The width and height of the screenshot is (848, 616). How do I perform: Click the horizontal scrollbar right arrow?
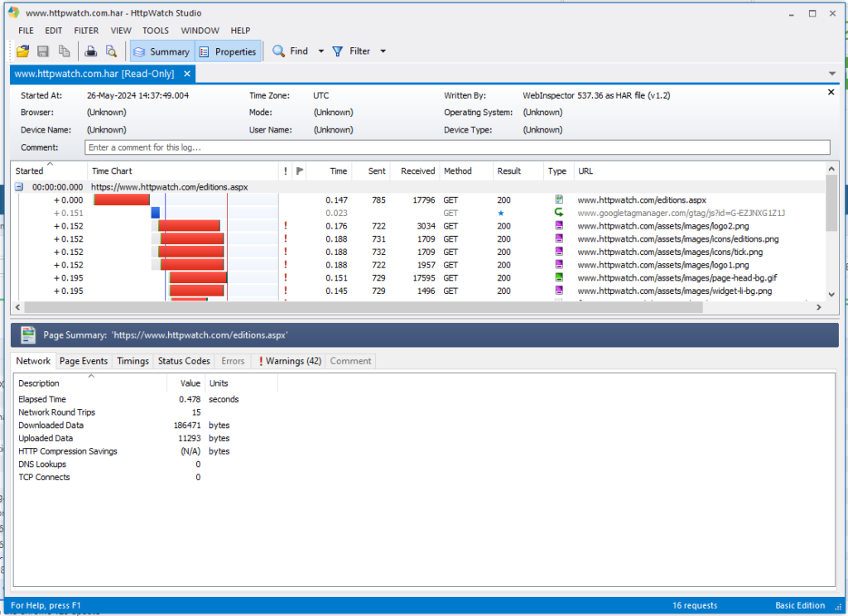tap(818, 307)
